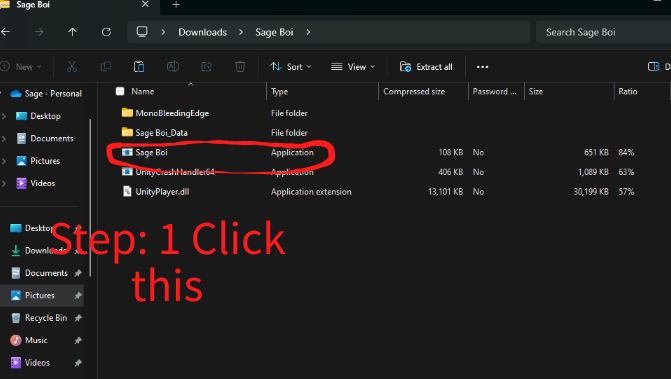Open Sage - Personal OneDrive in sidebar
Image resolution: width=671 pixels, height=379 pixels.
click(x=46, y=94)
